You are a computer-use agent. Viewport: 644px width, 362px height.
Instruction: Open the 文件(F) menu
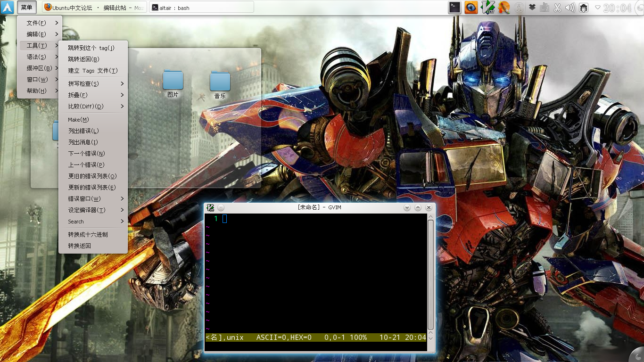40,23
